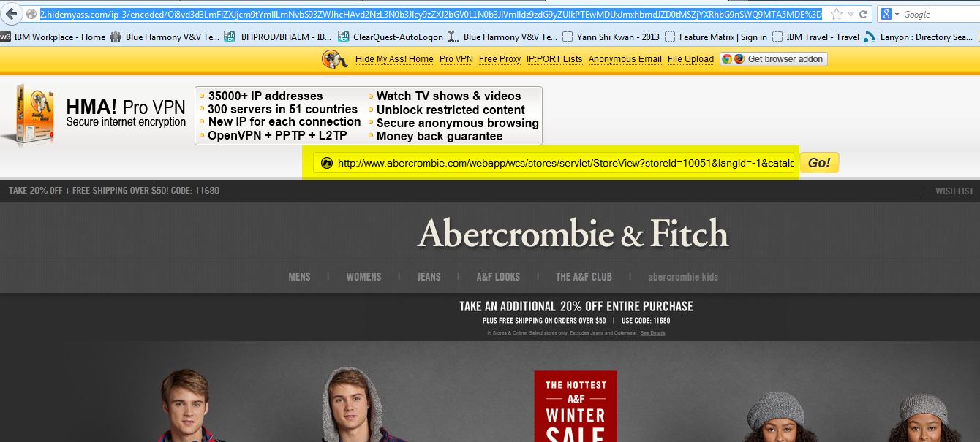Open the Hide My Ass! Home link
Viewport: 980px width, 442px height.
pyautogui.click(x=394, y=59)
